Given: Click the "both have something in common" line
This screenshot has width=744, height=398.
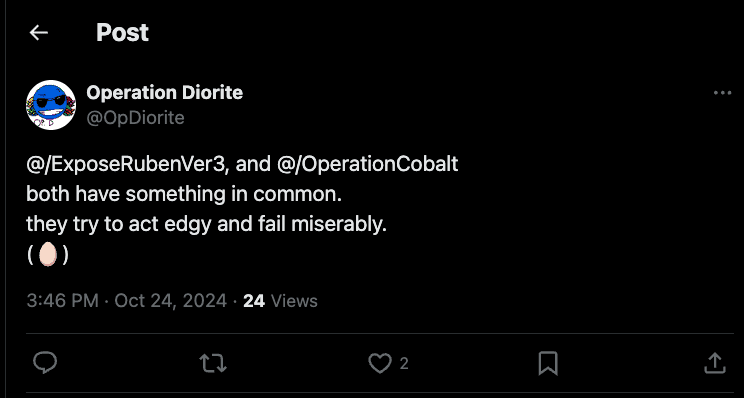Looking at the screenshot, I should [x=184, y=194].
